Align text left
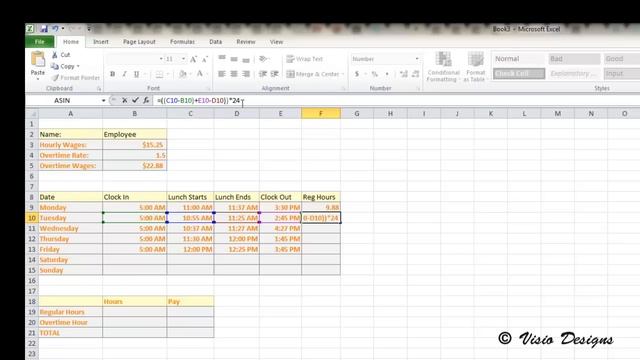 point(222,74)
